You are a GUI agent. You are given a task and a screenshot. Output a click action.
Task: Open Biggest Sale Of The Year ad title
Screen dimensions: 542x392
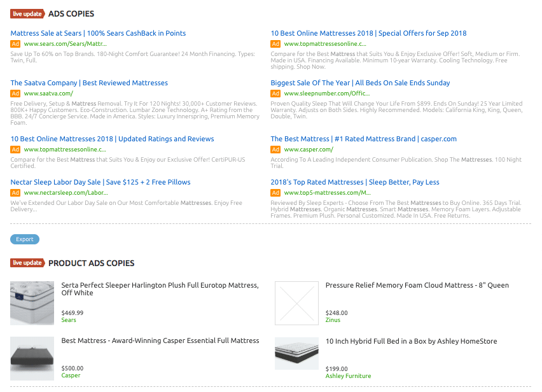(360, 83)
